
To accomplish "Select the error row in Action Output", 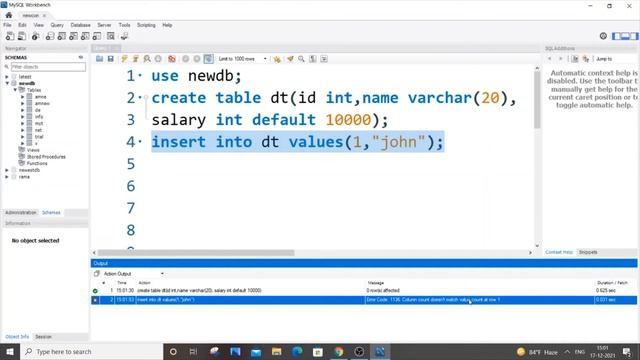I will [364, 300].
